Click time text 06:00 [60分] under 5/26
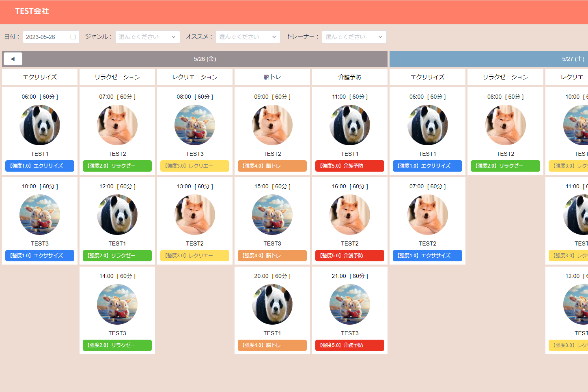588x392 pixels. 40,97
